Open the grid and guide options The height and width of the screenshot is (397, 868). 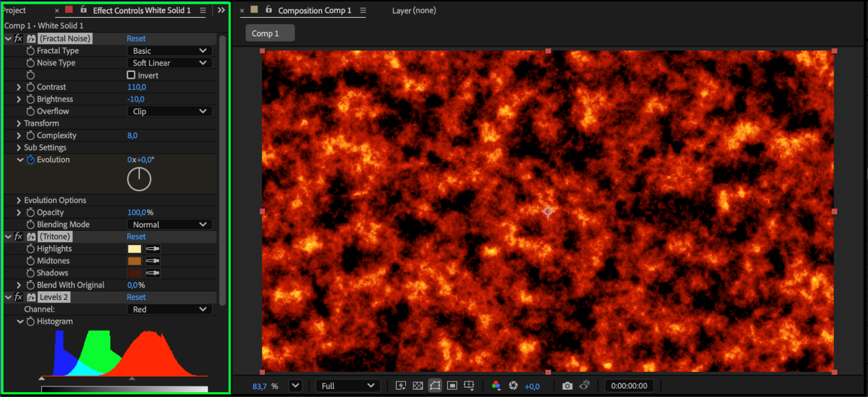click(x=469, y=386)
